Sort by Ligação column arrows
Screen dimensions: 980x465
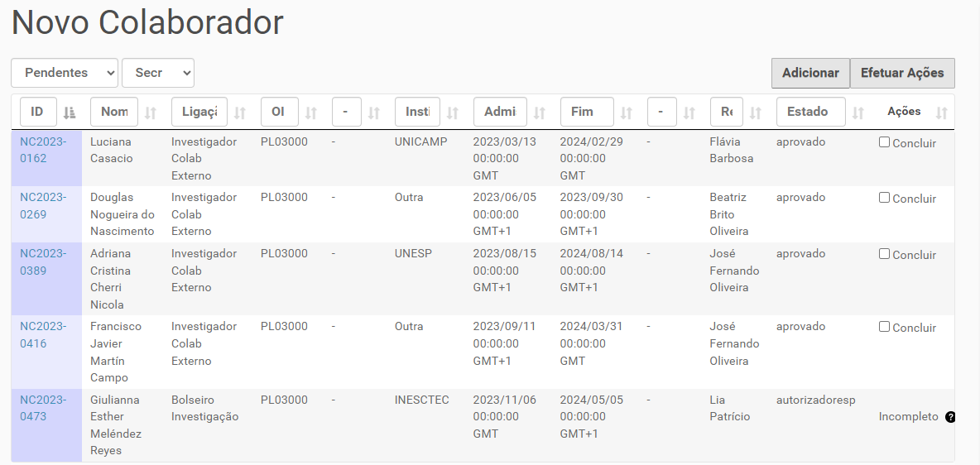pyautogui.click(x=240, y=113)
